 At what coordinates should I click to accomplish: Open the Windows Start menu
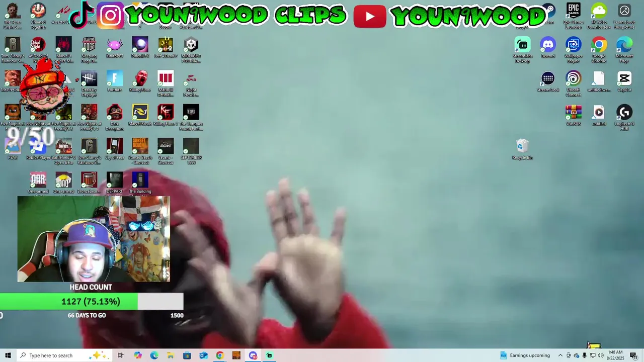pyautogui.click(x=8, y=355)
